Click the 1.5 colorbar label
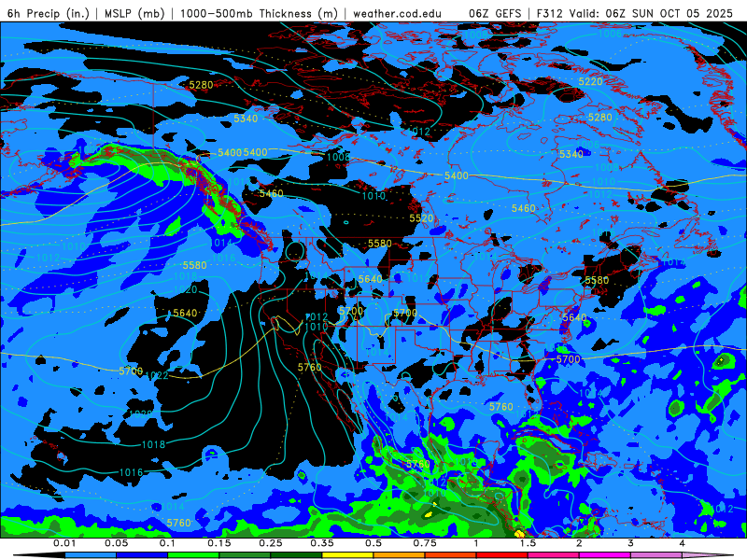Image resolution: width=747 pixels, height=560 pixels. pyautogui.click(x=528, y=543)
